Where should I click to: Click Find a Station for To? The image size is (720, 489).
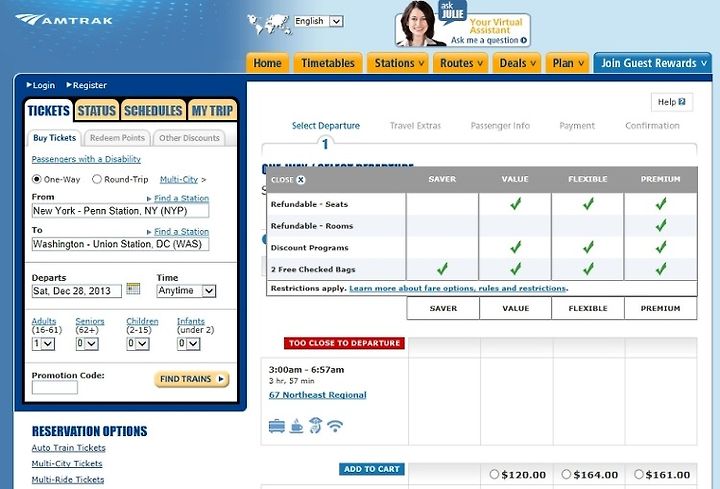click(181, 232)
